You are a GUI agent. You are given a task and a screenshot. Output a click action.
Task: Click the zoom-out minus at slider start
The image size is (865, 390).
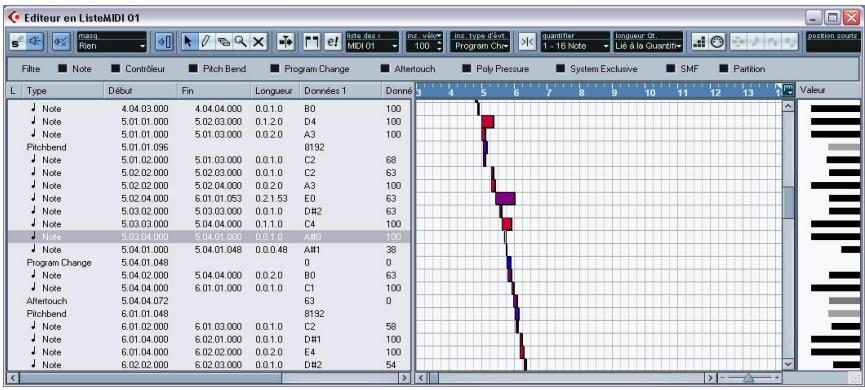[722, 378]
